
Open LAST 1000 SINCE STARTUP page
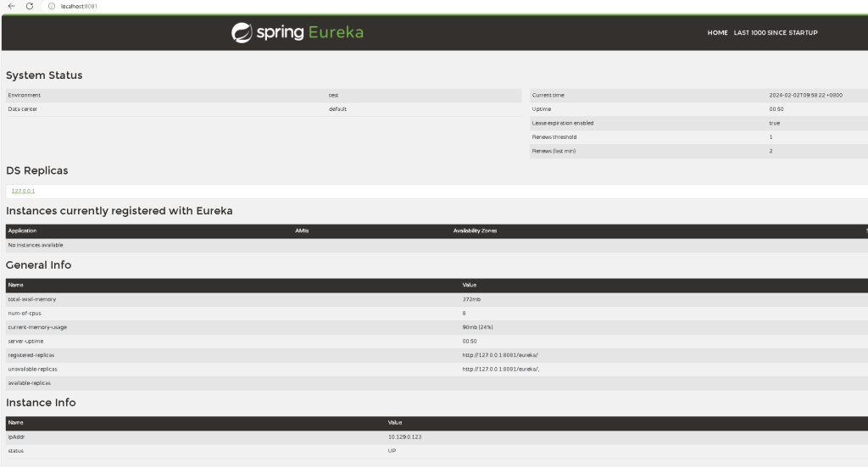tap(776, 32)
